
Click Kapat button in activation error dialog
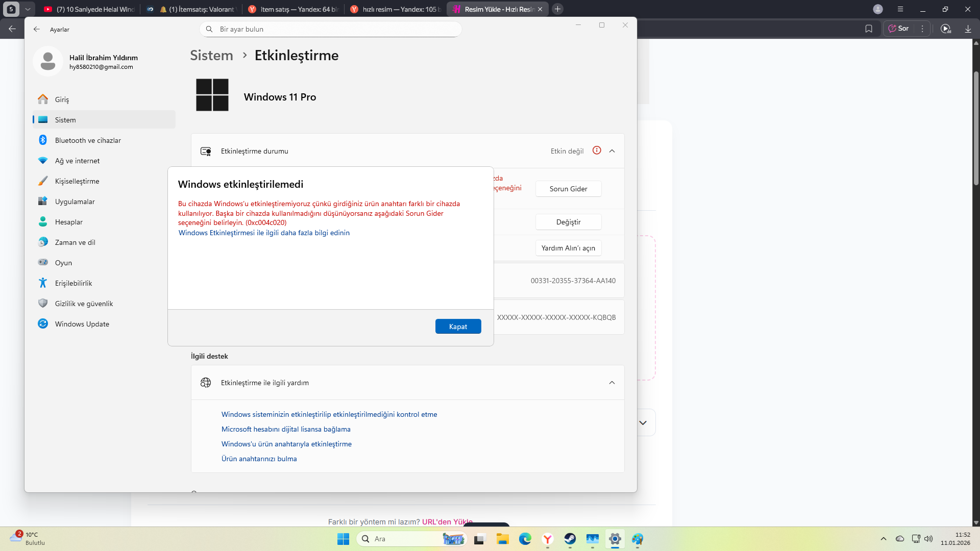(458, 327)
